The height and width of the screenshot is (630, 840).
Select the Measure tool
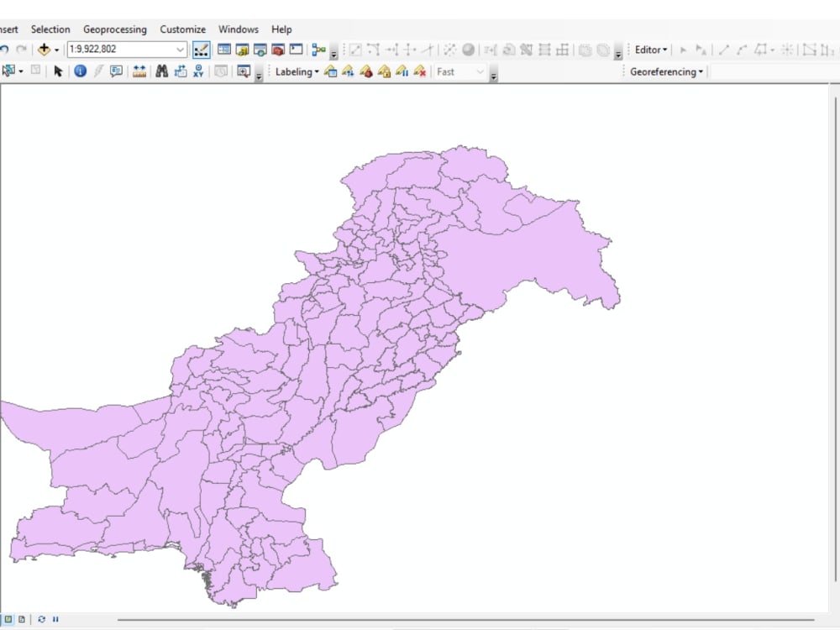tap(139, 71)
